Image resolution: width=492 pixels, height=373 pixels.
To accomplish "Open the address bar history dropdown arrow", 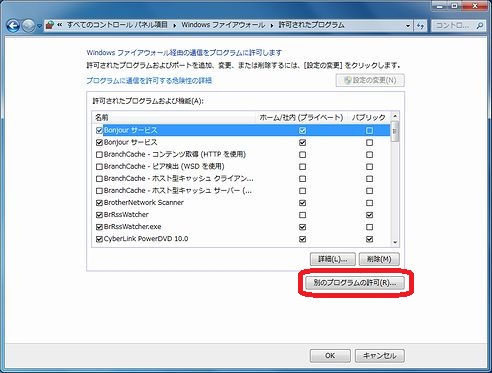I will [x=408, y=25].
